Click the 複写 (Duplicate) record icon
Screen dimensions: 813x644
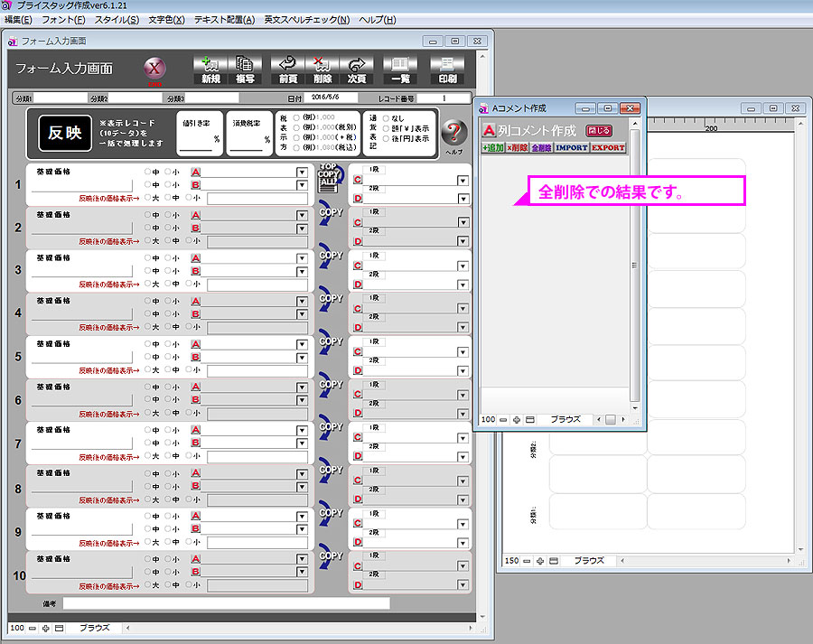(244, 69)
